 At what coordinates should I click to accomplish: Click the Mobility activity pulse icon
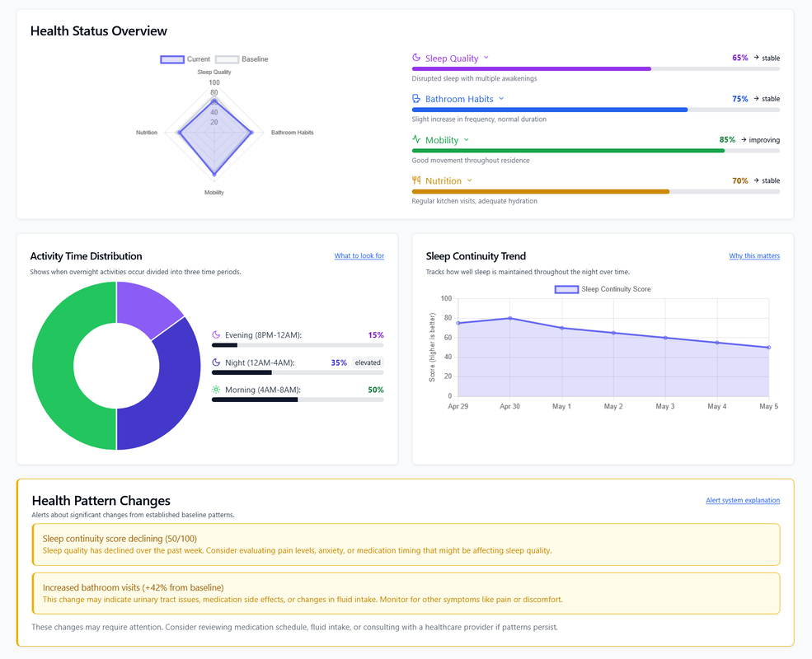[x=415, y=139]
